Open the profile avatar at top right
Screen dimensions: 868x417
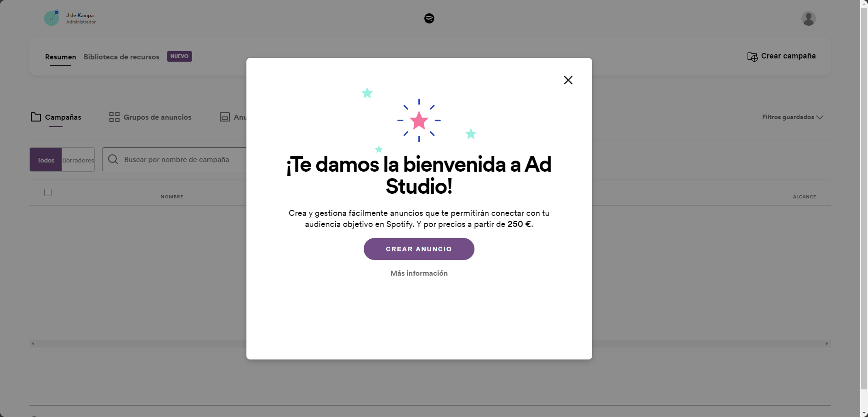808,18
